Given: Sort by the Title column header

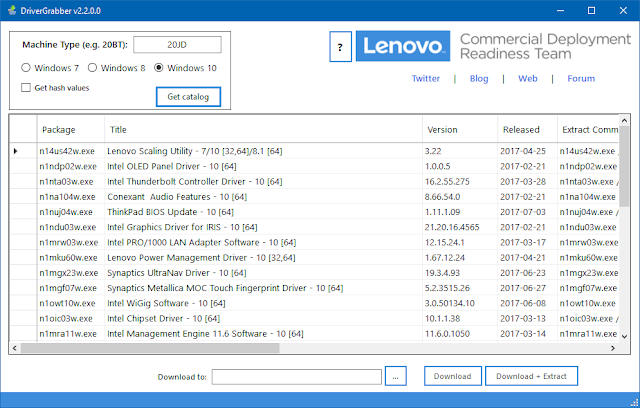Looking at the screenshot, I should (263, 129).
